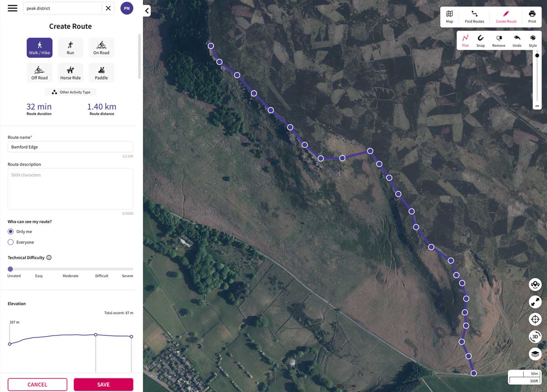Screen dimensions: 547x392
Task: Center map on my location
Action: point(535,319)
